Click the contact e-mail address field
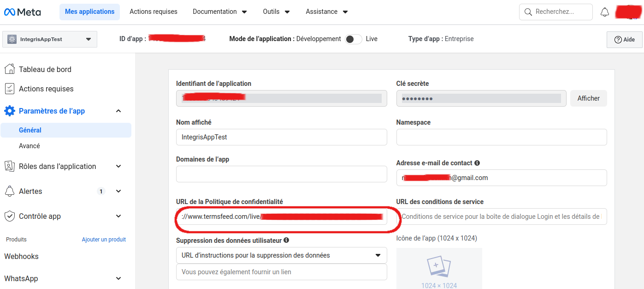Screen dimensions: 644x289 pos(502,178)
